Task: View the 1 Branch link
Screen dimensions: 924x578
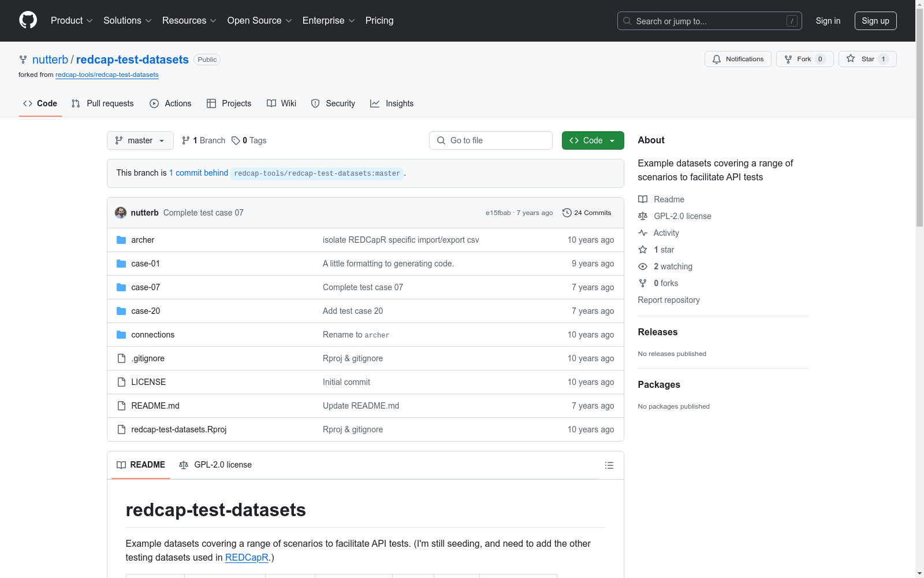Action: [203, 140]
